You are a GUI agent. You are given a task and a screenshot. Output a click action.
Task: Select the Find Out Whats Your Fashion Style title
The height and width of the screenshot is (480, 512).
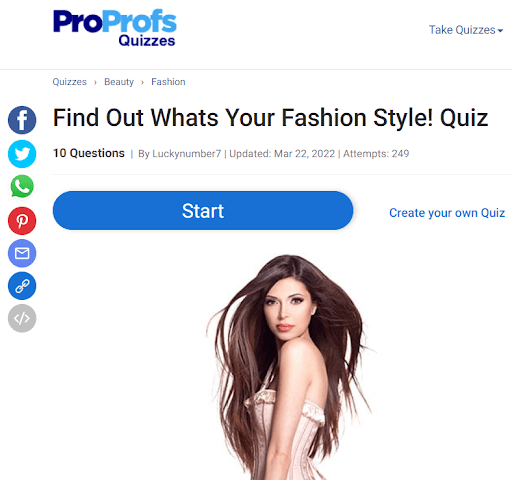click(x=270, y=118)
